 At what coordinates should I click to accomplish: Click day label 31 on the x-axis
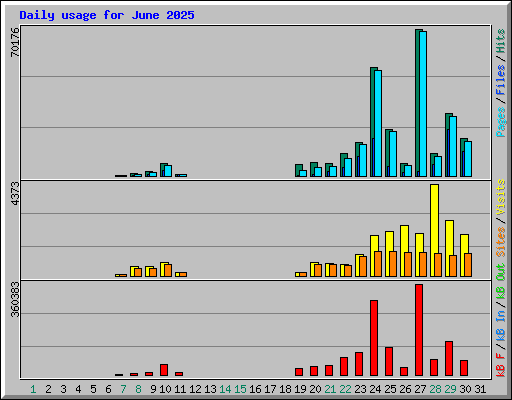pos(480,389)
